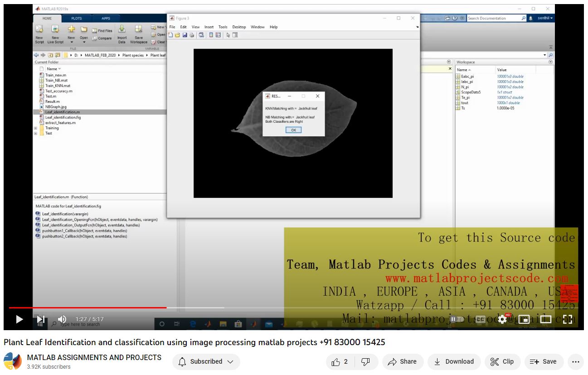Expand the Test folder
The height and width of the screenshot is (375, 588).
coord(35,134)
